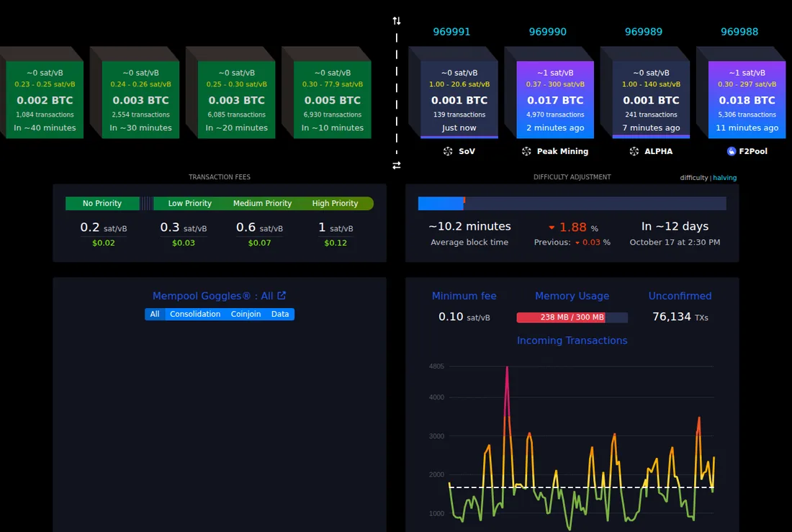Open block height 969988
Screen dimensions: 792x532
pos(739,32)
